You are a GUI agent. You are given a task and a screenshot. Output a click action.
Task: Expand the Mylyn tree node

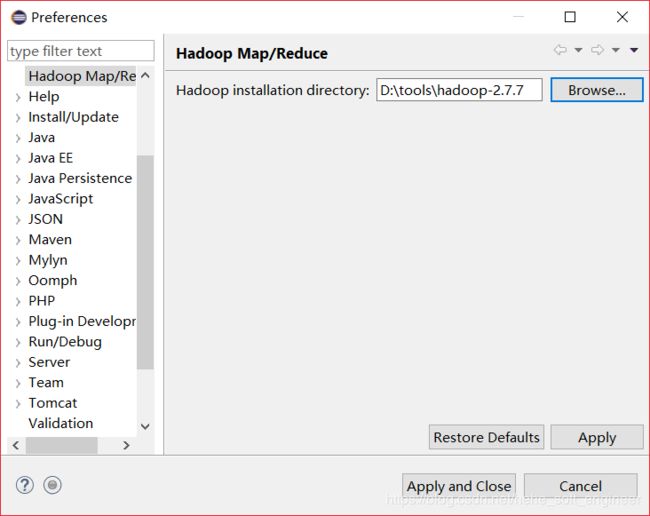click(18, 261)
